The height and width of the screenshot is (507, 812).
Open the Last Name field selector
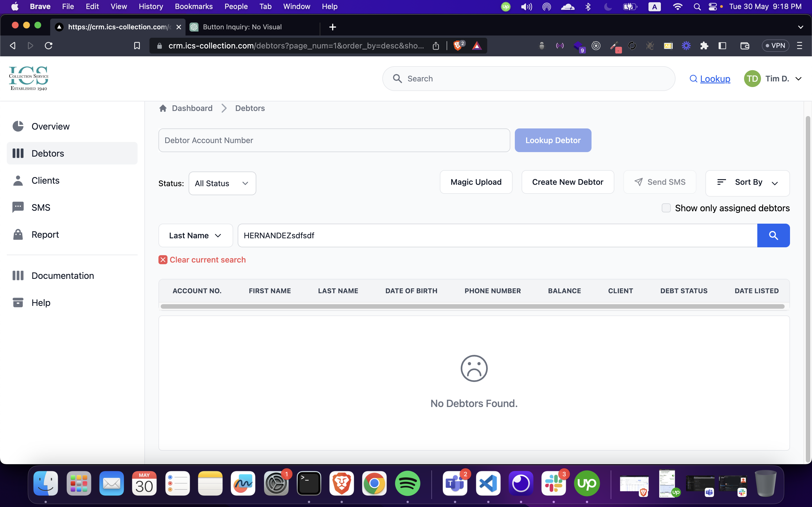[x=195, y=235]
